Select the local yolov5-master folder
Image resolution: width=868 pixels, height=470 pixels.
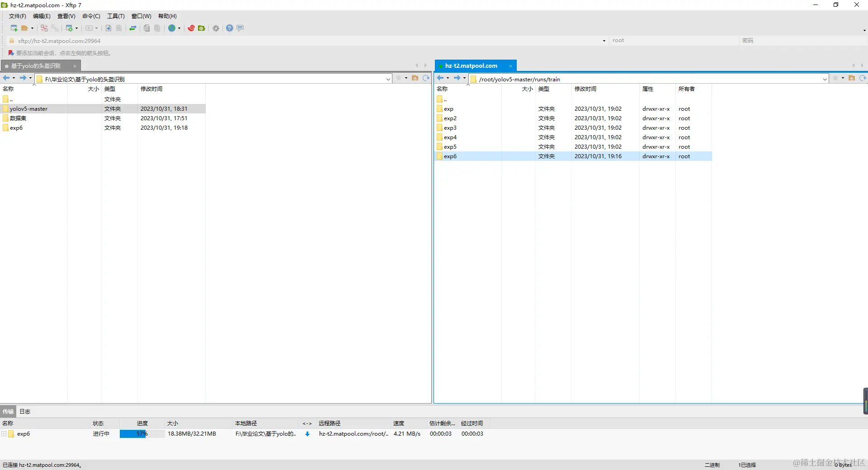[103, 109]
